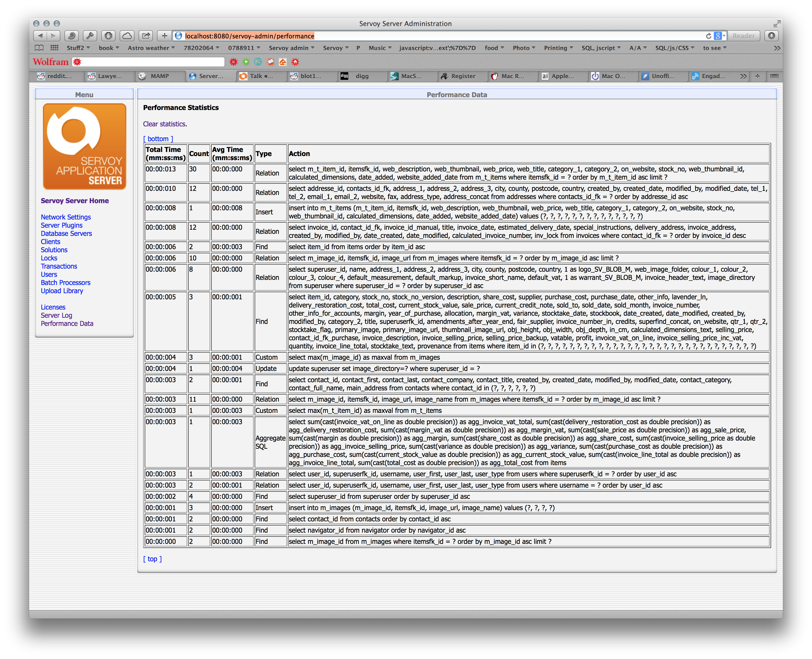The width and height of the screenshot is (812, 659).
Task: Click the green Wolfram play icon
Action: point(246,62)
